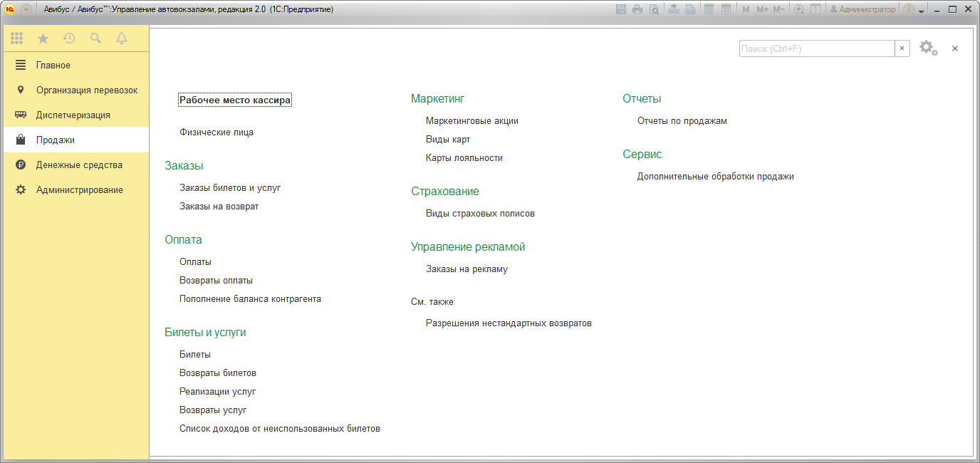Open the Карты лояльности link

tap(464, 157)
